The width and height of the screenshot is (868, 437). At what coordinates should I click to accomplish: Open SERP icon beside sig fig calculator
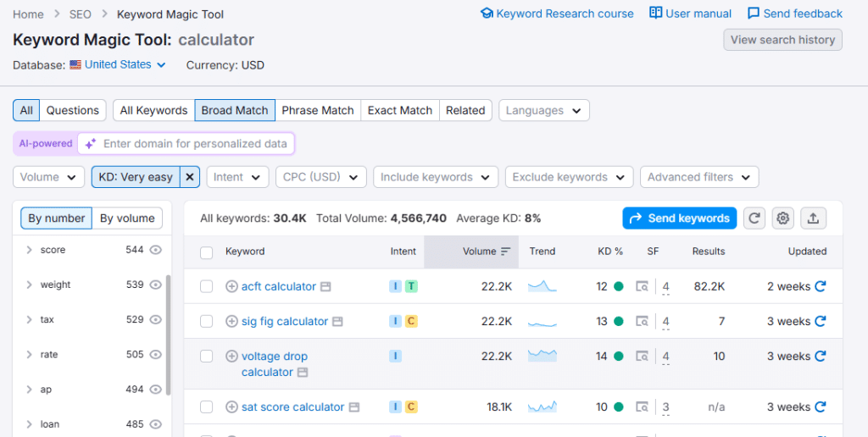tap(337, 321)
